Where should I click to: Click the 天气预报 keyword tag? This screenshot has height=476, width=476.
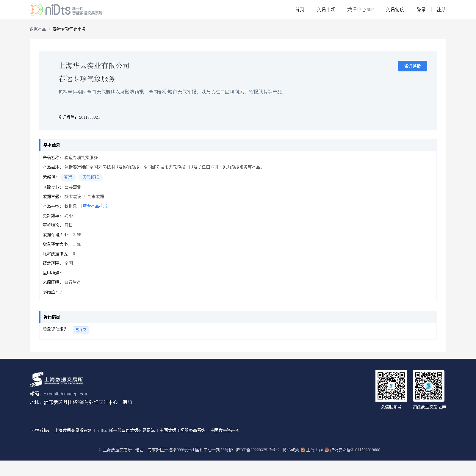[90, 177]
